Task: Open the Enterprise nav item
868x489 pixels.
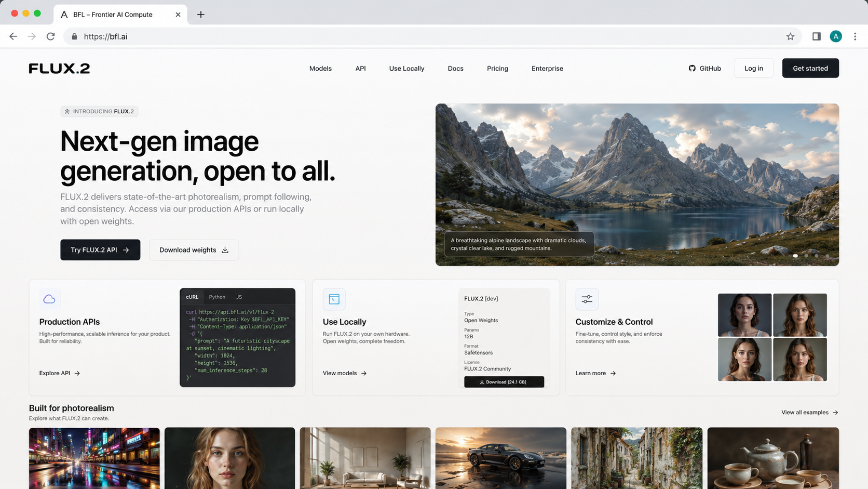Action: click(x=547, y=69)
